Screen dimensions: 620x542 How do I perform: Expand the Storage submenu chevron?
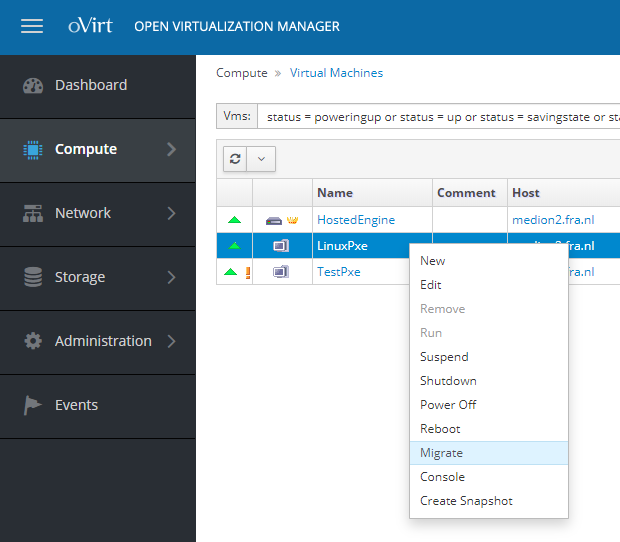click(x=171, y=277)
